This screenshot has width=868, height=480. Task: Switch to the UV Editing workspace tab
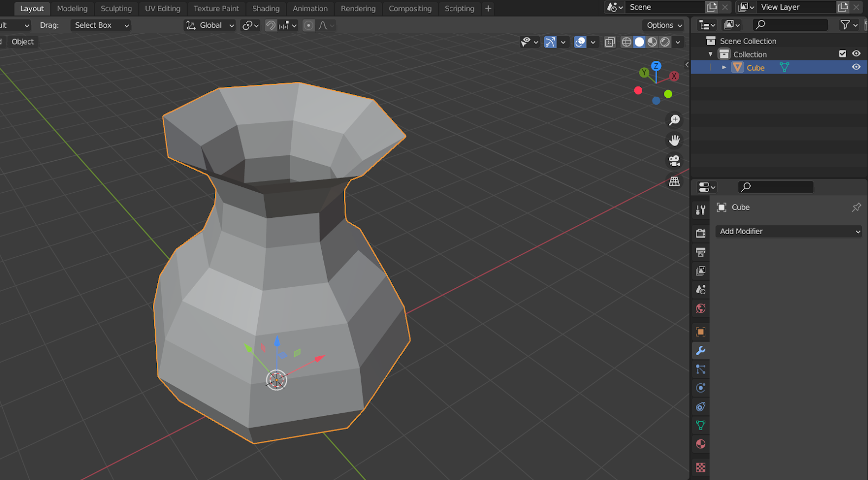point(163,9)
